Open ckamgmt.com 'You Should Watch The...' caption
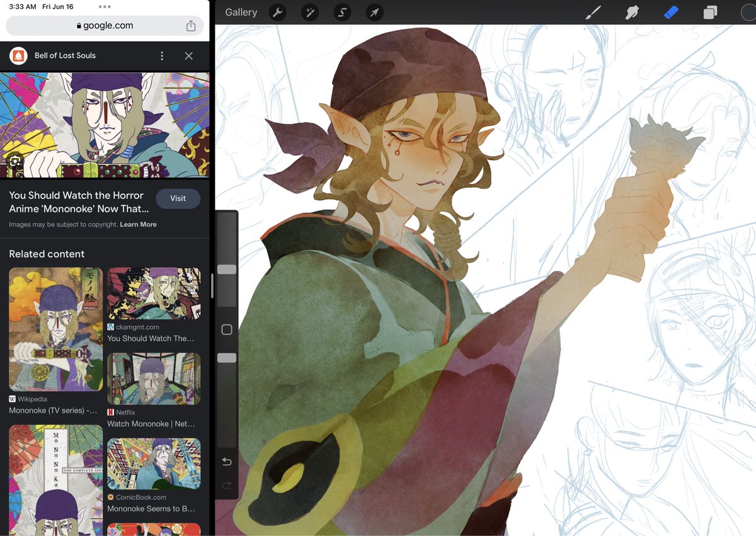756x536 pixels. pyautogui.click(x=151, y=338)
